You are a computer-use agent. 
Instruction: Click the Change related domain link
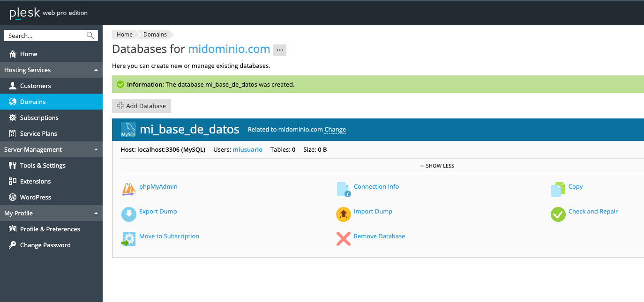[x=335, y=130]
